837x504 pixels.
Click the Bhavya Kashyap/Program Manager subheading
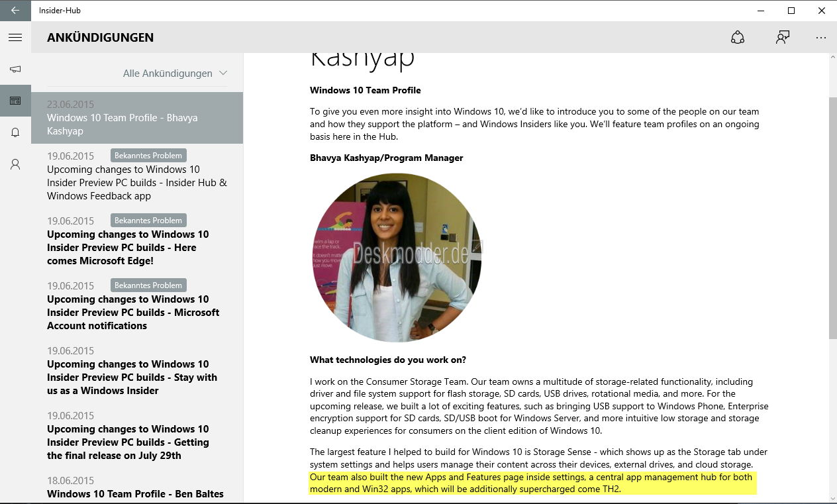pyautogui.click(x=387, y=158)
